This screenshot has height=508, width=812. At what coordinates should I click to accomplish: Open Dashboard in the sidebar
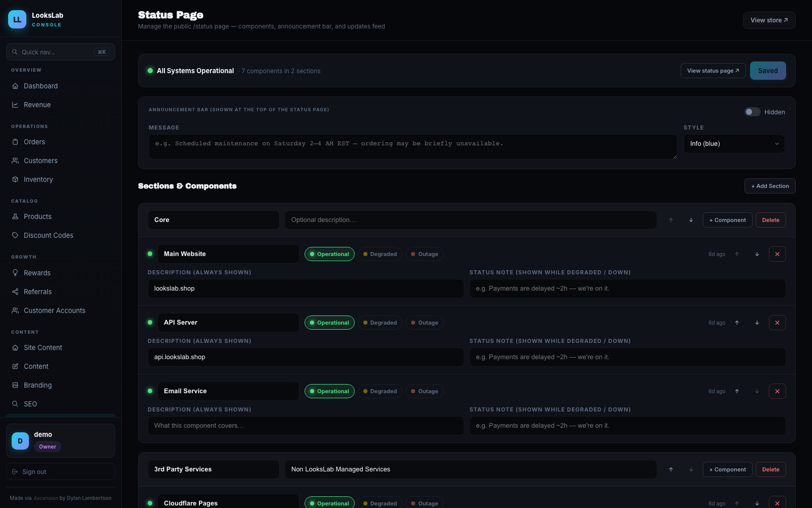point(60,86)
